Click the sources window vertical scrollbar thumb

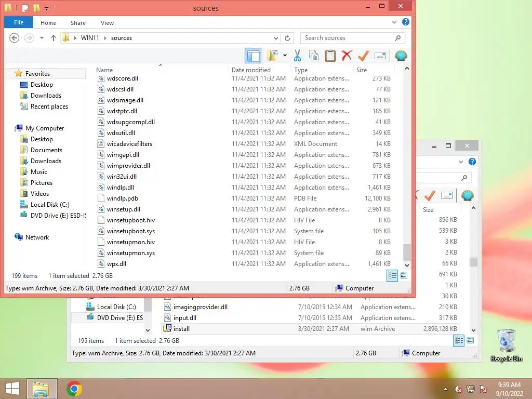pyautogui.click(x=407, y=252)
